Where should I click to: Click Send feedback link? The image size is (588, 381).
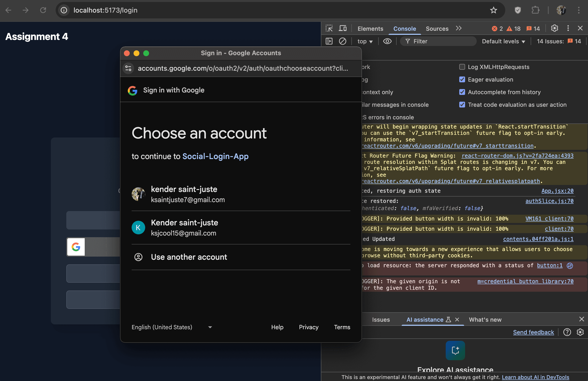[x=533, y=332]
